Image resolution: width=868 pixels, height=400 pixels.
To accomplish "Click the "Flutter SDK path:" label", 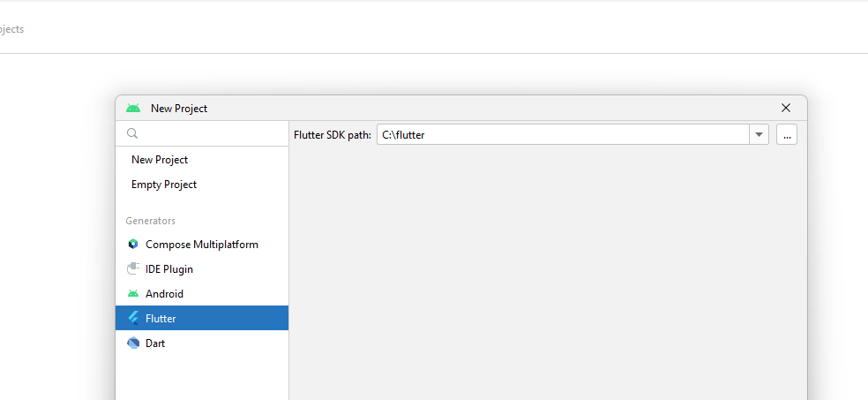I will click(x=333, y=134).
